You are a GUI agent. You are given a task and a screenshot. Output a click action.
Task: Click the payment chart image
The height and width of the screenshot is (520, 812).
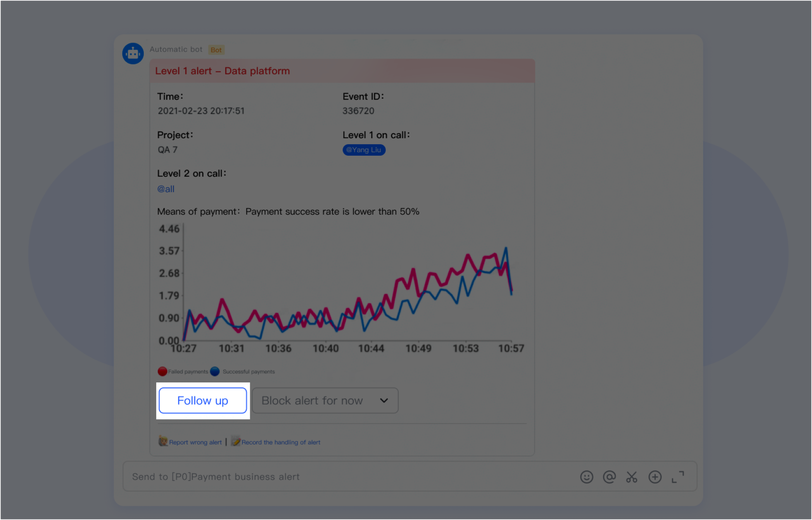point(341,289)
